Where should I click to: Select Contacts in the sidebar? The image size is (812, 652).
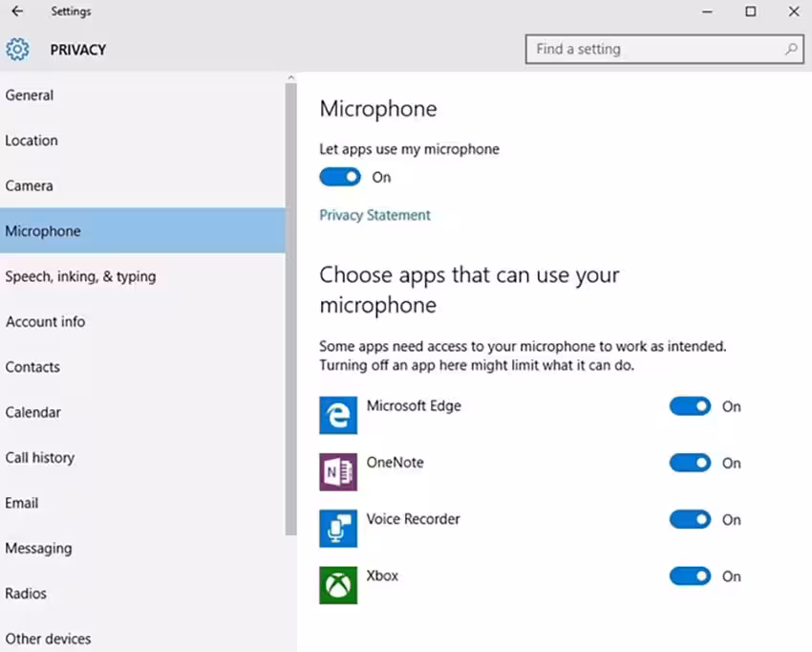(x=142, y=367)
